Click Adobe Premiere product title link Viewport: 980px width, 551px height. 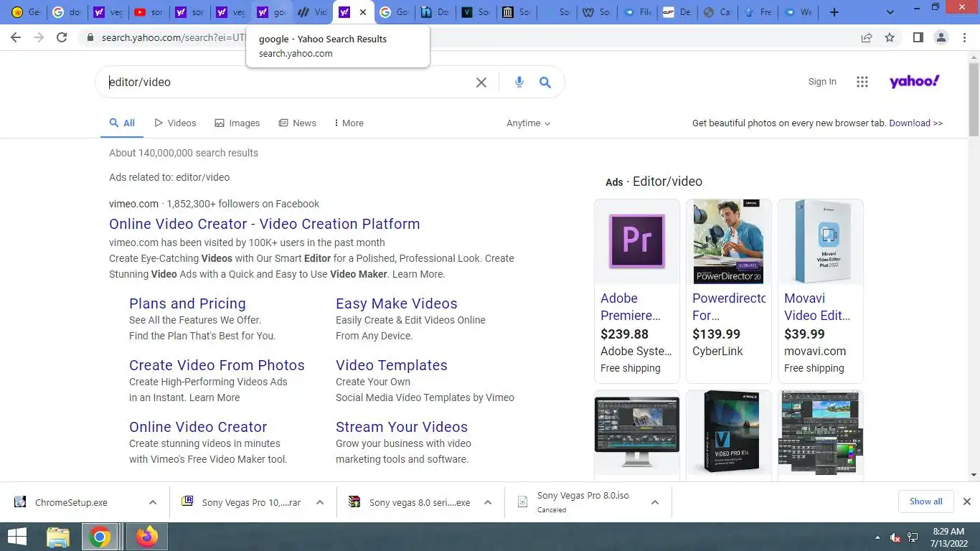coord(631,307)
